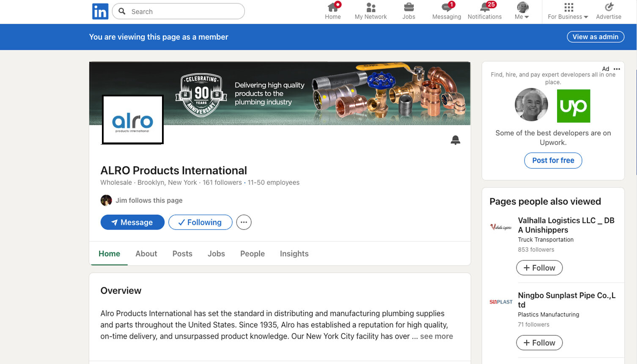Switch to the company Jobs tab
Viewport: 637px width, 364px height.
pyautogui.click(x=216, y=254)
